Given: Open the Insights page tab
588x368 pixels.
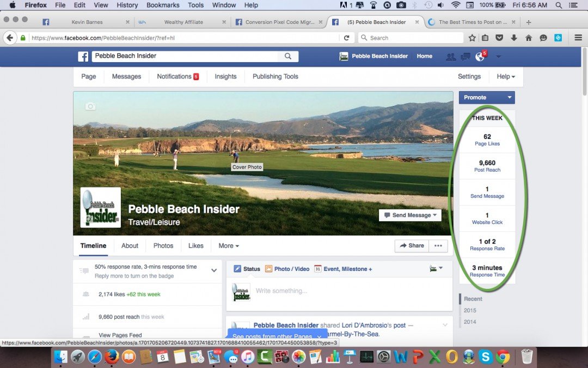Looking at the screenshot, I should pos(225,77).
